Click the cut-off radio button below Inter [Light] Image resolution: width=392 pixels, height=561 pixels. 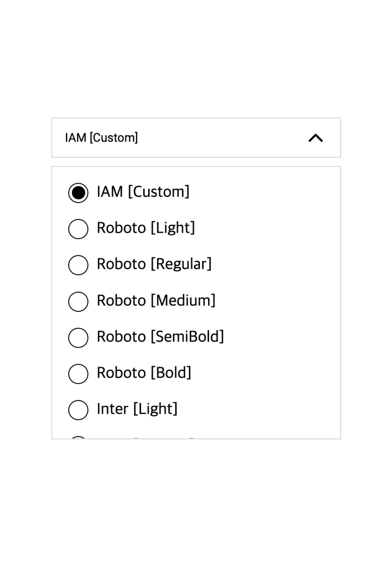click(78, 437)
